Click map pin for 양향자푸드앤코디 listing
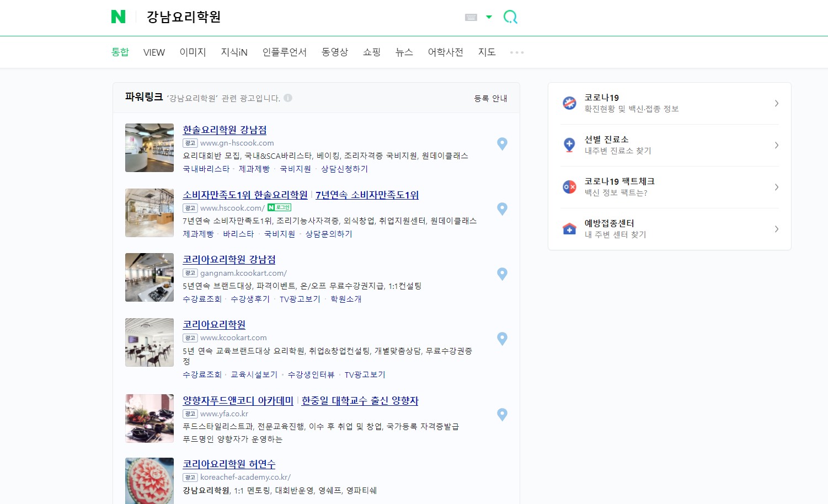Image resolution: width=828 pixels, height=504 pixels. [502, 415]
